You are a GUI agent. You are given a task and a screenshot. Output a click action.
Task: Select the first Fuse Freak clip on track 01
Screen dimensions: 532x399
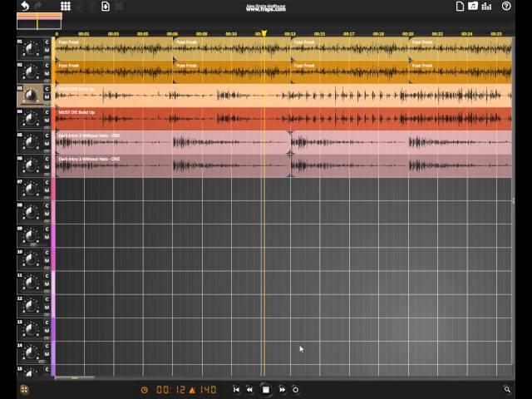(114, 49)
